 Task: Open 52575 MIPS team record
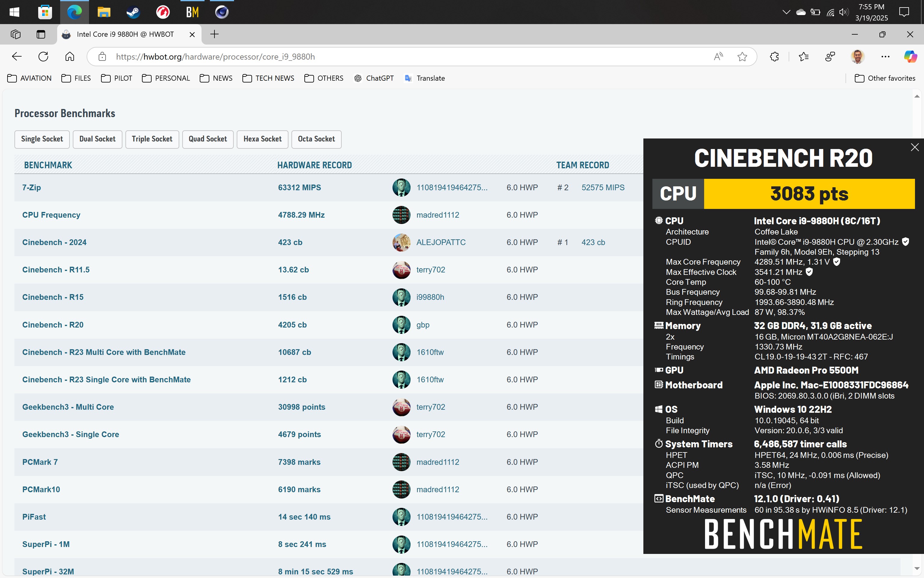[603, 188]
